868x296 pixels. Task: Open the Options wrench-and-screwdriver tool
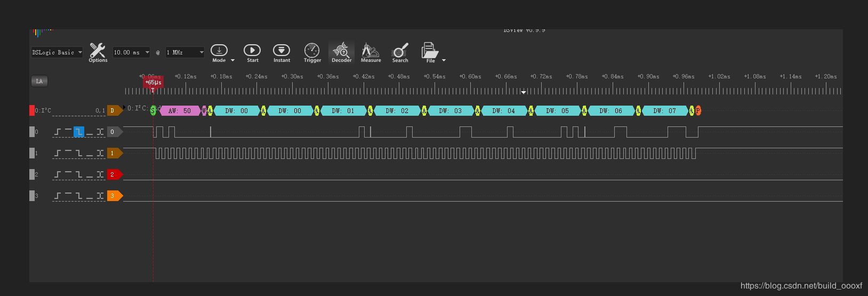click(98, 53)
